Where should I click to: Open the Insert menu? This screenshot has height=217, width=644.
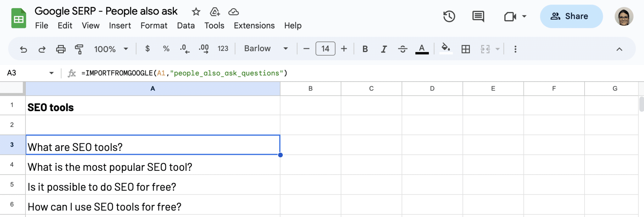[120, 25]
